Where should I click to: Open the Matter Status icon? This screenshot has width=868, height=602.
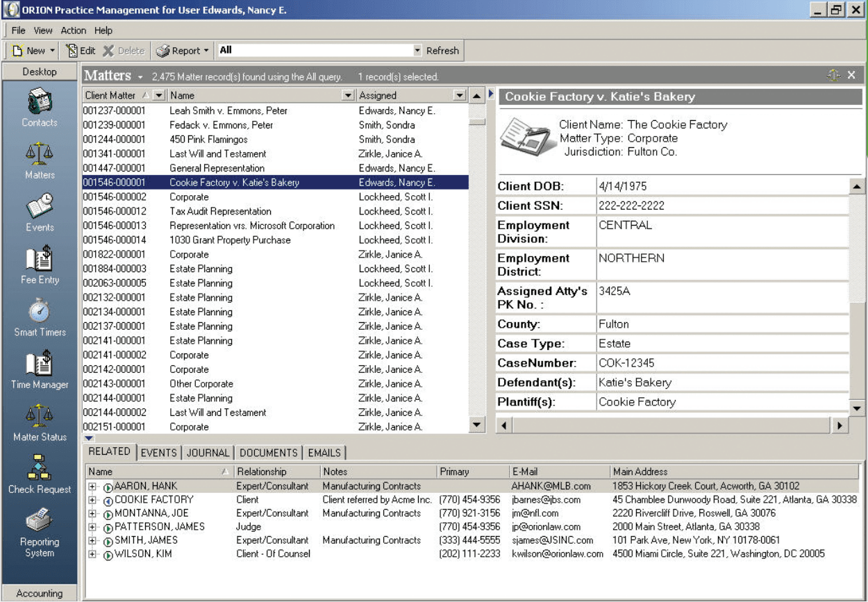pos(40,416)
